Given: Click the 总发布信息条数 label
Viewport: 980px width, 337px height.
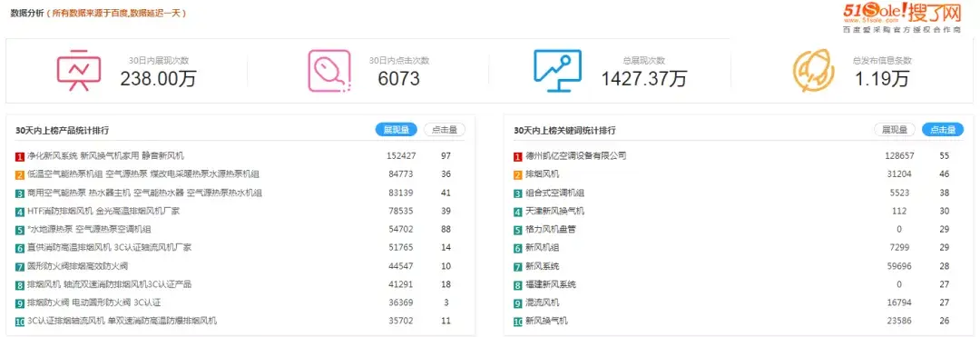Looking at the screenshot, I should pos(883,61).
